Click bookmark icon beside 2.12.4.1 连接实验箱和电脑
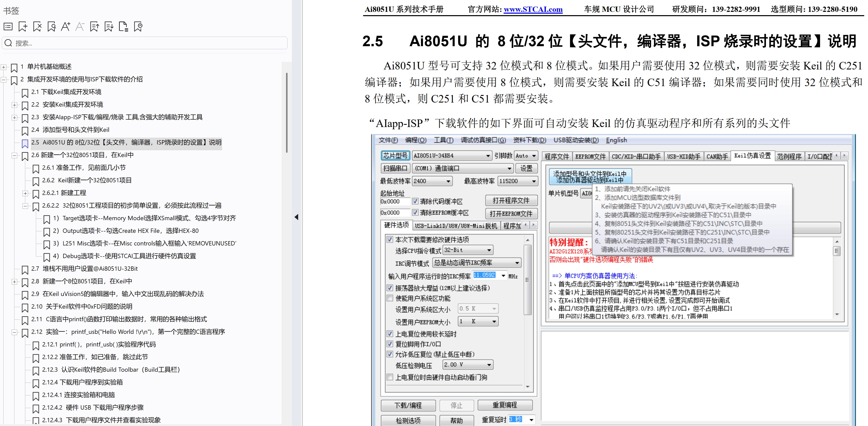Screen dimensions: 868x426 coord(36,396)
